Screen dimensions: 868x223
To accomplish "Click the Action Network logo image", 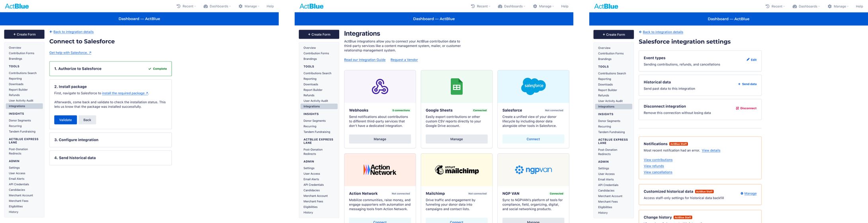I will pos(380,170).
